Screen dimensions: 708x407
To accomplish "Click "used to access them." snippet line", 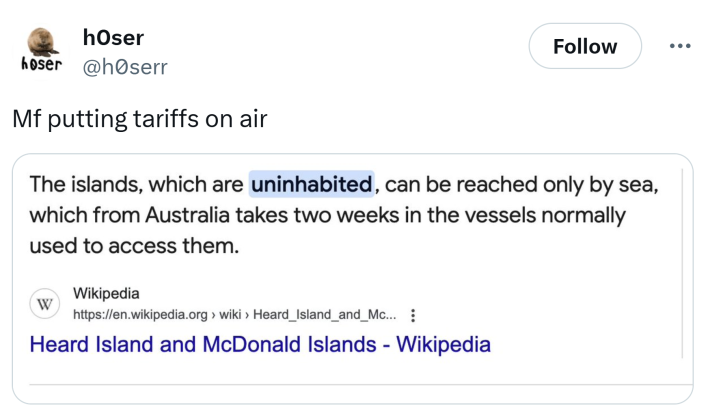I will (134, 245).
